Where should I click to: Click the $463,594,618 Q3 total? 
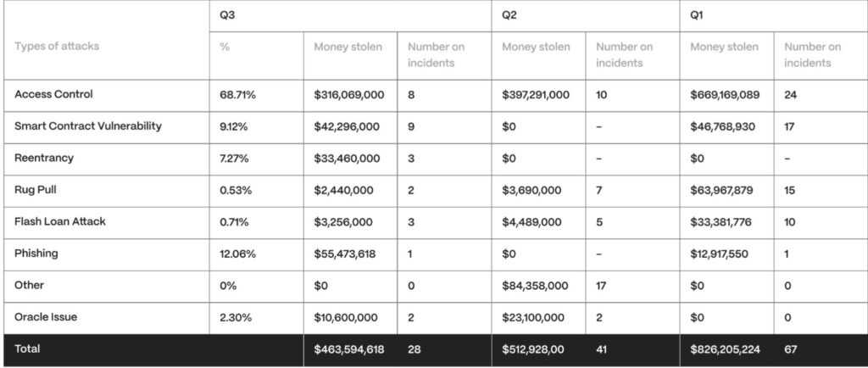click(348, 349)
